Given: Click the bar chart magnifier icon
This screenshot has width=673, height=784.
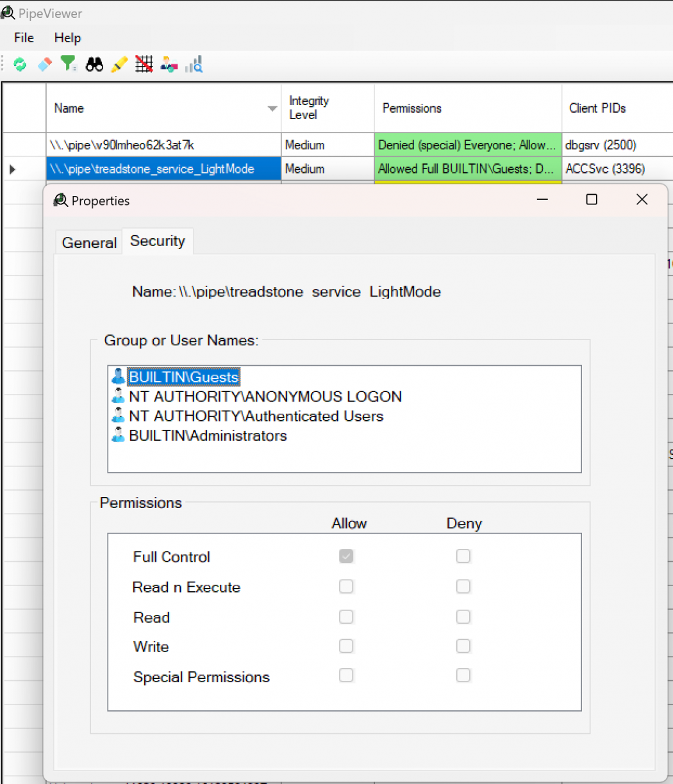Looking at the screenshot, I should pos(194,64).
